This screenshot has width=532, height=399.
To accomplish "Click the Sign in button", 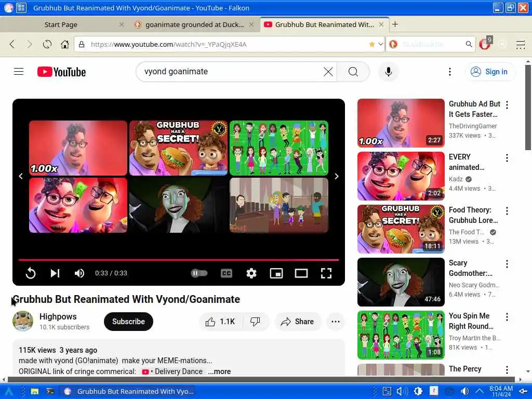I will click(x=489, y=72).
